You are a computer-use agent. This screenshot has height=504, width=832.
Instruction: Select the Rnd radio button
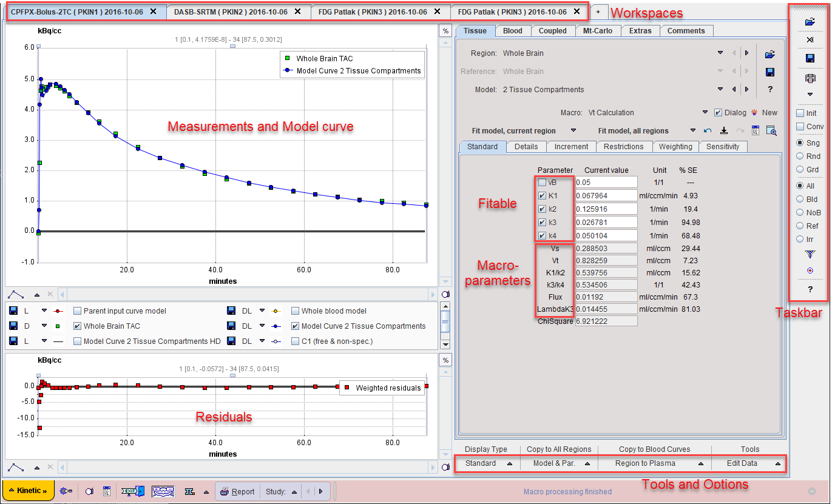(x=800, y=156)
